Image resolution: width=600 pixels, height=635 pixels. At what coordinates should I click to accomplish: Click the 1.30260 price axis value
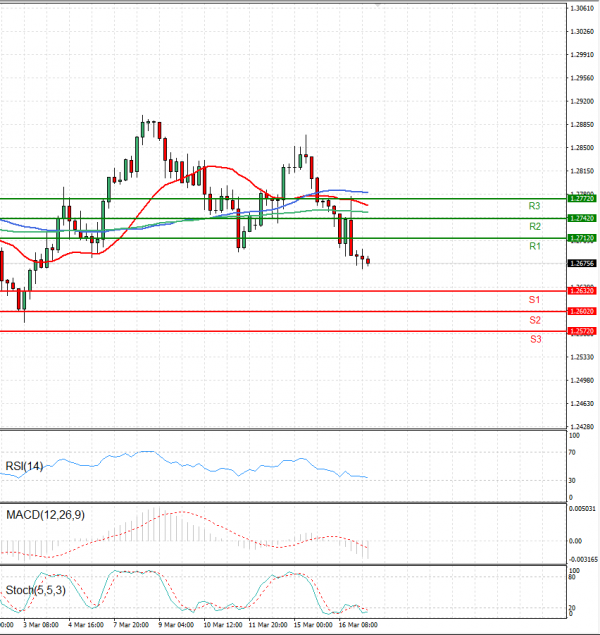tap(582, 32)
